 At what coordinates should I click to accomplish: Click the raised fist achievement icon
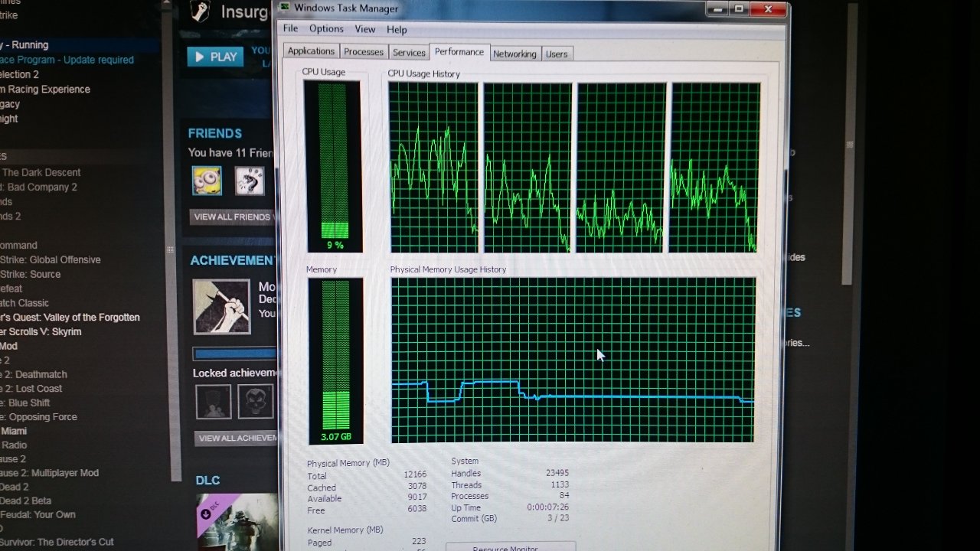221,306
